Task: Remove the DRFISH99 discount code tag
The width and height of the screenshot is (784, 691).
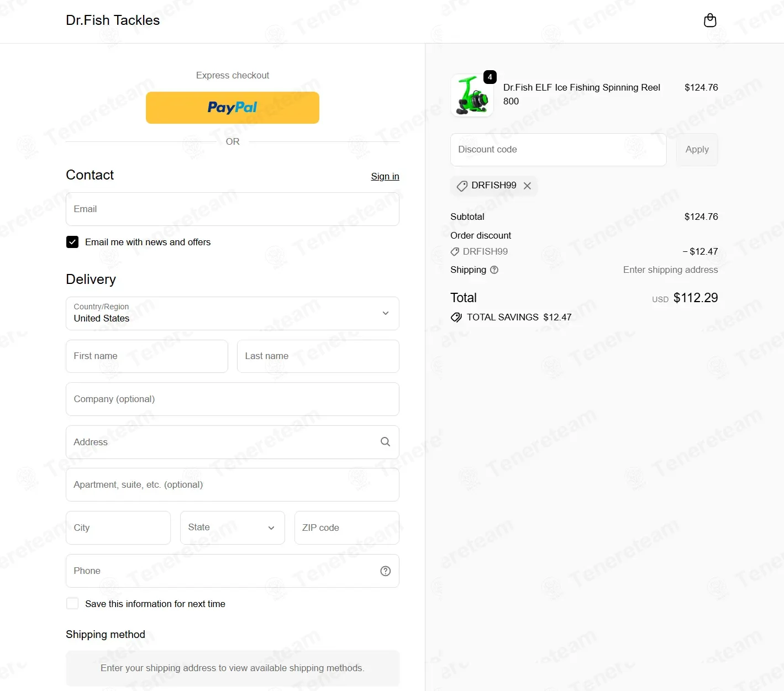Action: (x=527, y=186)
